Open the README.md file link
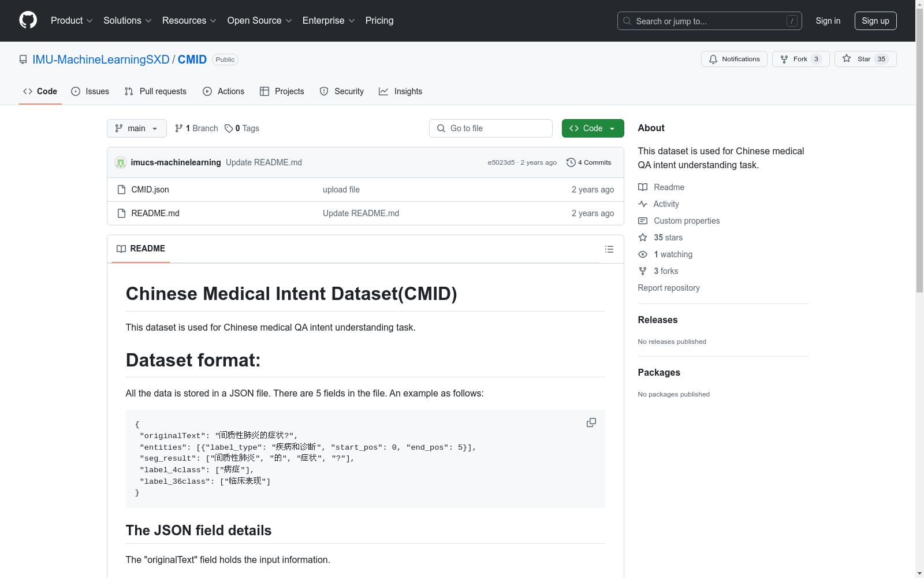This screenshot has height=578, width=924. [x=155, y=213]
